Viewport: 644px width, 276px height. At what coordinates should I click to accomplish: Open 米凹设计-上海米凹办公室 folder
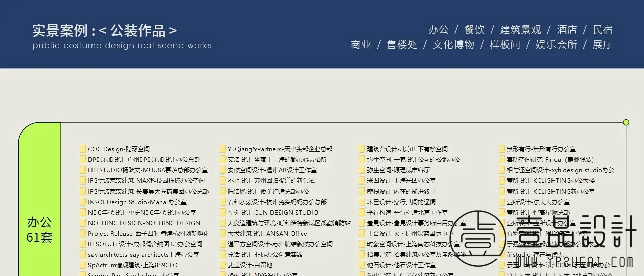[x=401, y=180]
